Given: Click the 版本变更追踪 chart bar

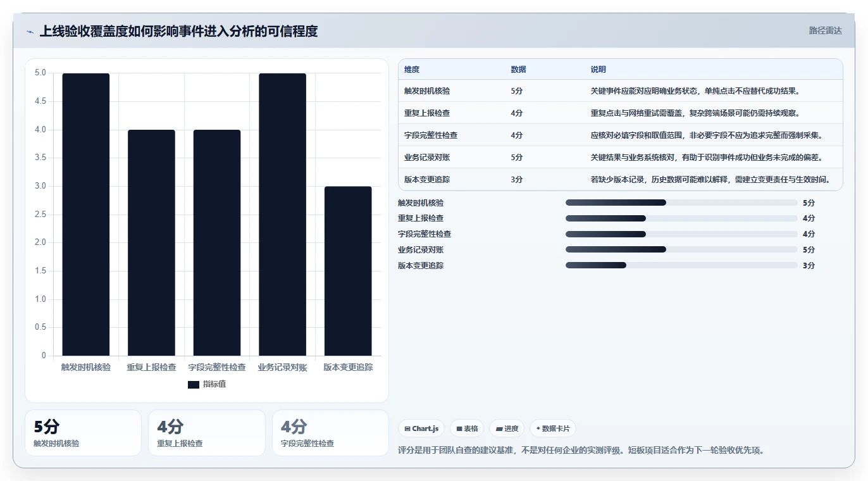Looking at the screenshot, I should coord(348,271).
